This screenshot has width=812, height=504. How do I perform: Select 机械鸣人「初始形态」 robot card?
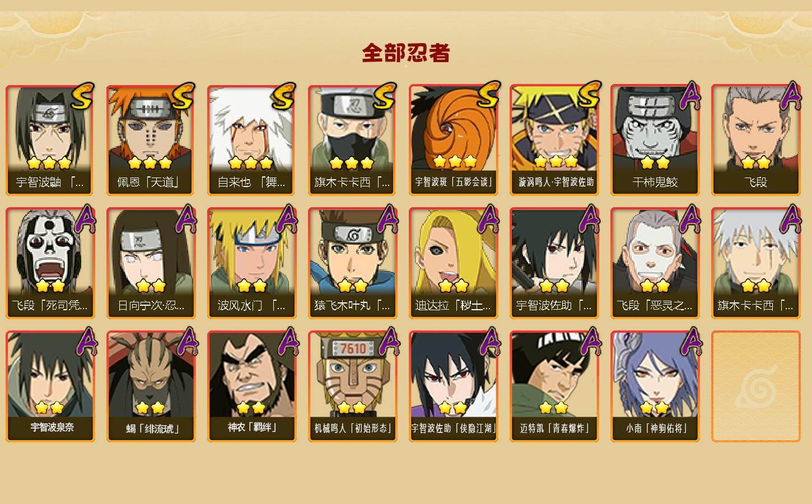coord(352,386)
